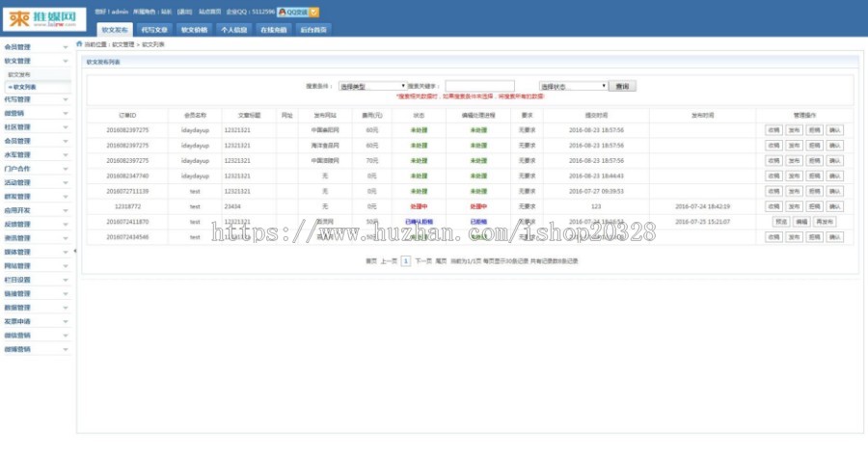
Task: Click the 退出 logout link
Action: click(184, 12)
